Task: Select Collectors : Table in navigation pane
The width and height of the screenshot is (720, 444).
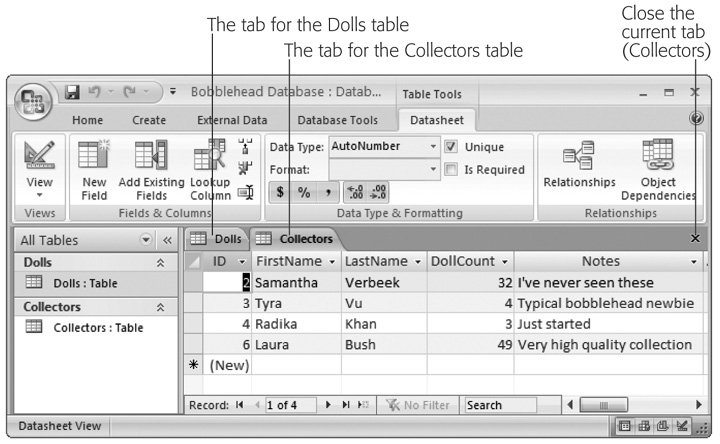Action: [x=96, y=327]
